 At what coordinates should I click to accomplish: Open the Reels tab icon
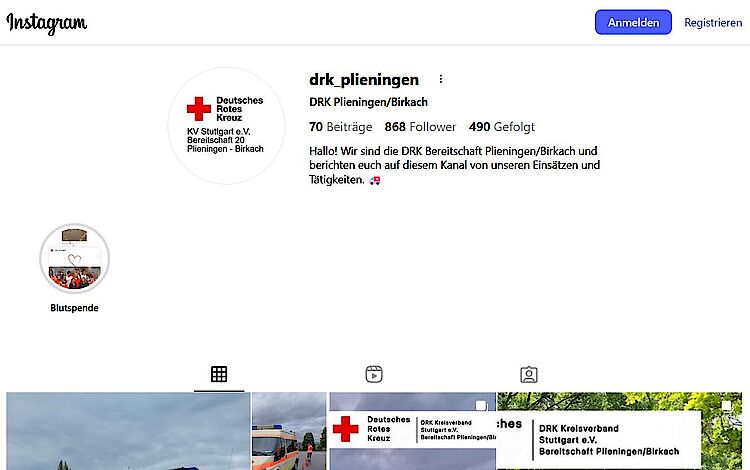click(374, 374)
